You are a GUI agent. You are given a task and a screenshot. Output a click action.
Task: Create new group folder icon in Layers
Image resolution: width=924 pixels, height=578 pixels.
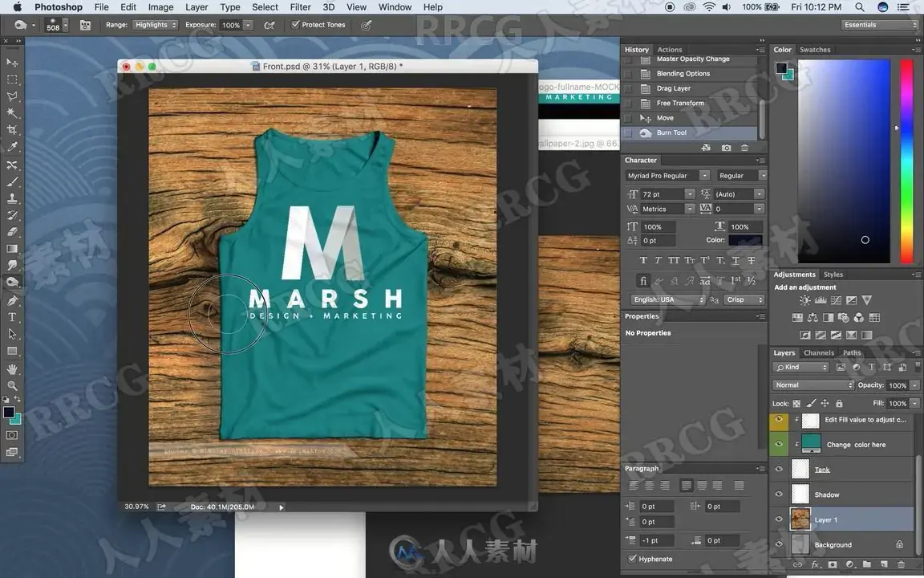(867, 564)
